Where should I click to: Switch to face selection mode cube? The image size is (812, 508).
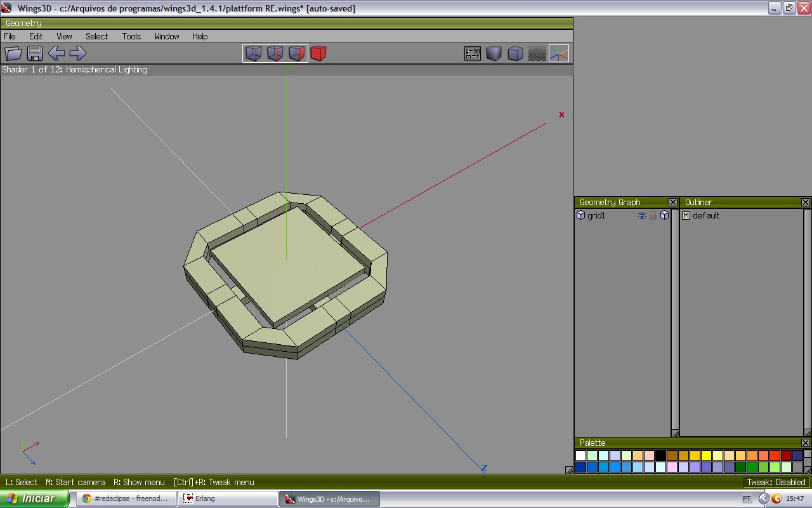click(x=296, y=54)
